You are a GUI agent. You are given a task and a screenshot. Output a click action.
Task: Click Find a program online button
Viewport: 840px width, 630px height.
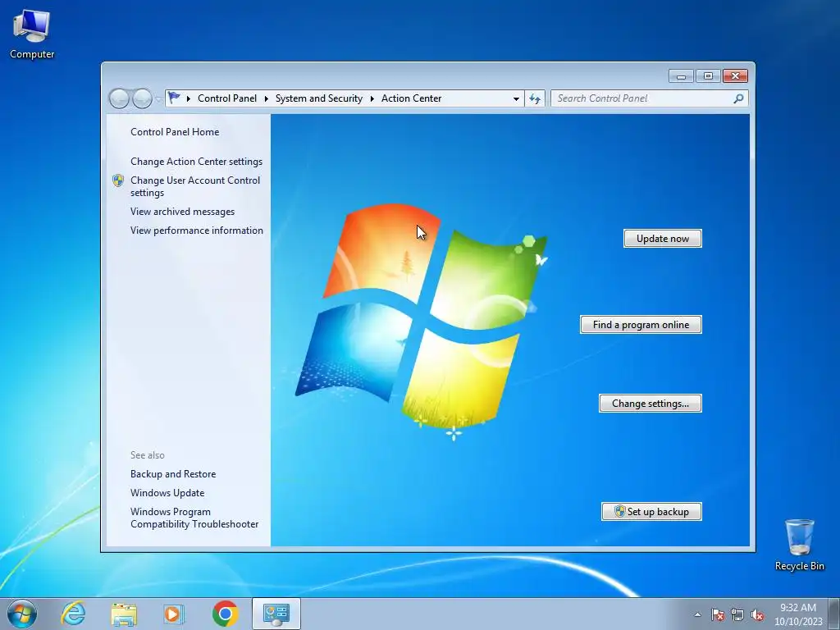[x=641, y=325]
